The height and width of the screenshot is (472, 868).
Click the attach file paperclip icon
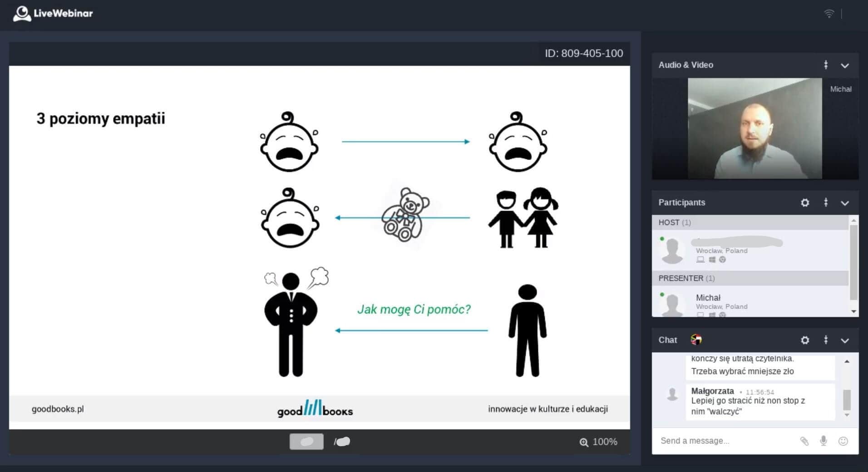[804, 441]
